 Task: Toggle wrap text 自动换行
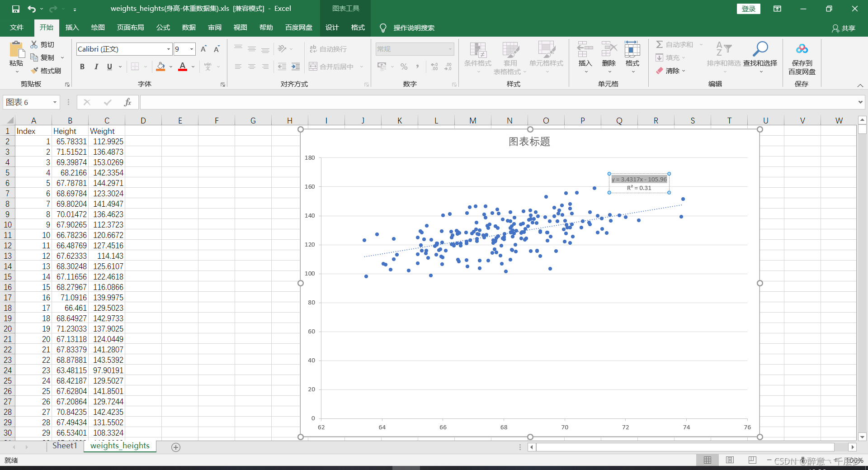tap(328, 49)
